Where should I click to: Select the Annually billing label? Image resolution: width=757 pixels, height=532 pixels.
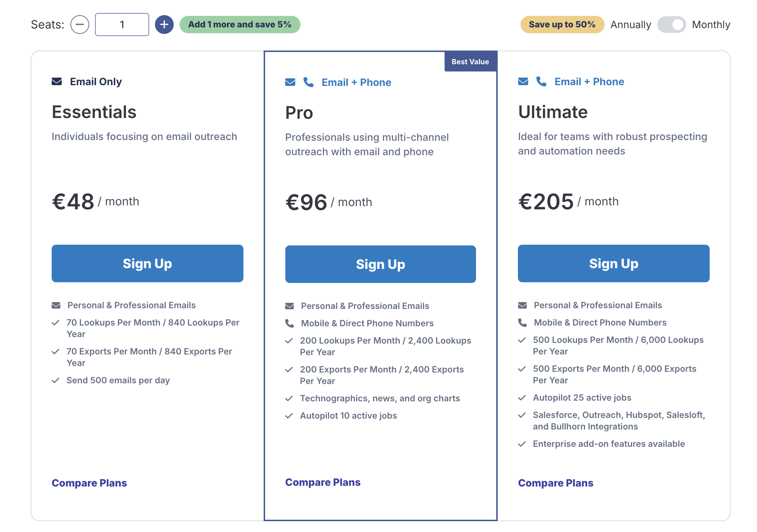[631, 25]
